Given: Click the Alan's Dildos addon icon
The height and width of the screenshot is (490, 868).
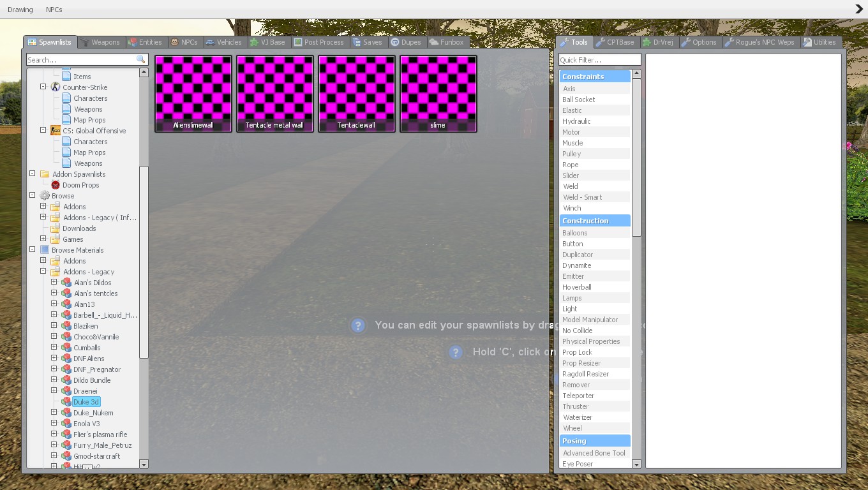Looking at the screenshot, I should 66,283.
